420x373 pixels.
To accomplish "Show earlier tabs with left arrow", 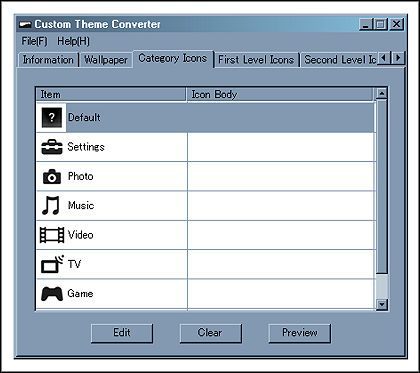I will pyautogui.click(x=384, y=58).
